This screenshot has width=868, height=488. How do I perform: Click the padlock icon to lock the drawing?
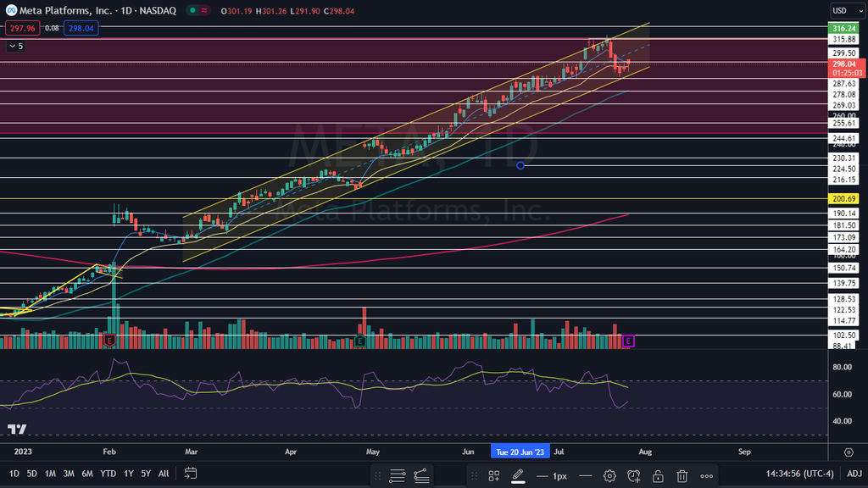(658, 476)
